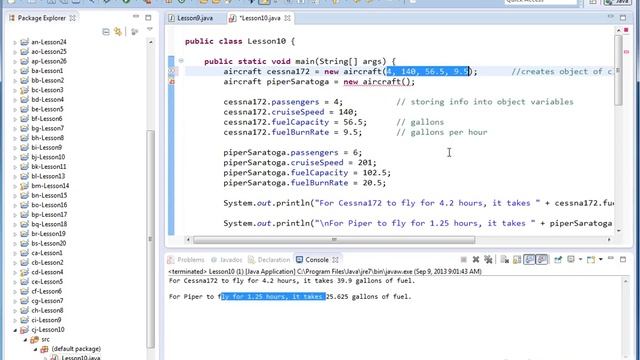640x360 pixels.
Task: Click the Open Perspective icon
Action: (593, 2)
